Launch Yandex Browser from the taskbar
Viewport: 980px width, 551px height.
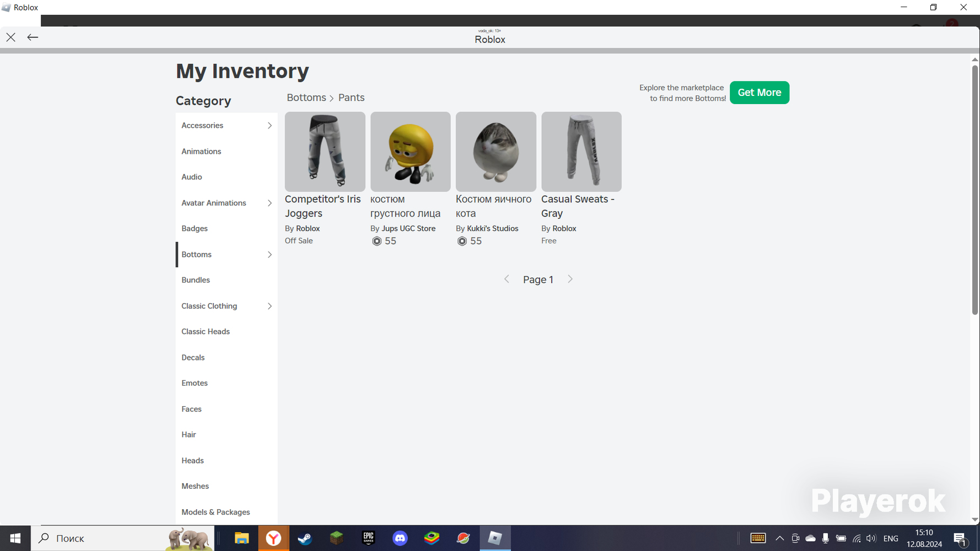[273, 538]
